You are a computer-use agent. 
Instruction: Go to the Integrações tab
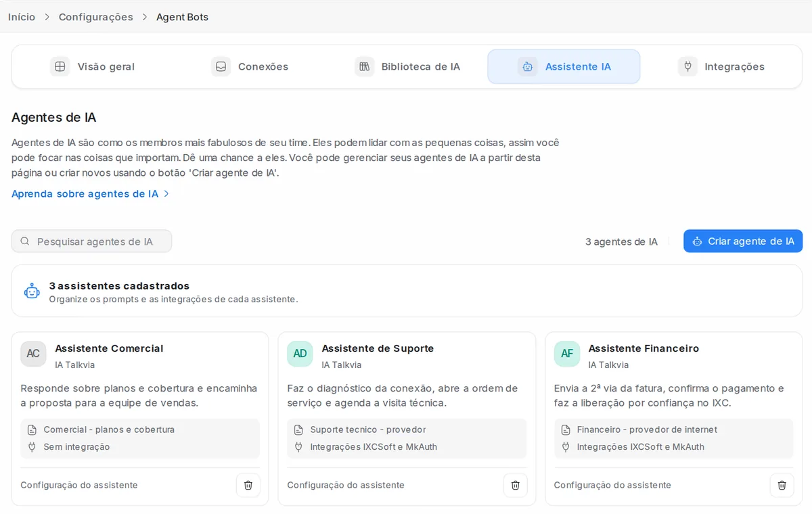(721, 66)
